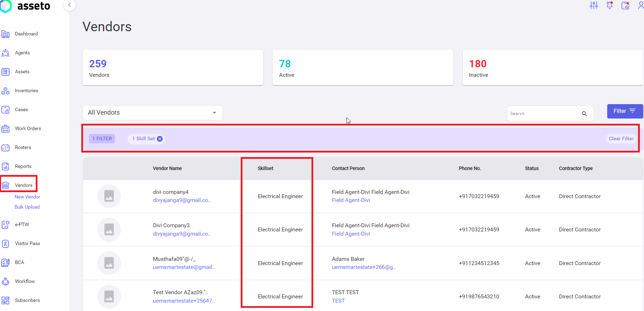The image size is (644, 311).
Task: Select the Dashboard menu item
Action: point(26,34)
